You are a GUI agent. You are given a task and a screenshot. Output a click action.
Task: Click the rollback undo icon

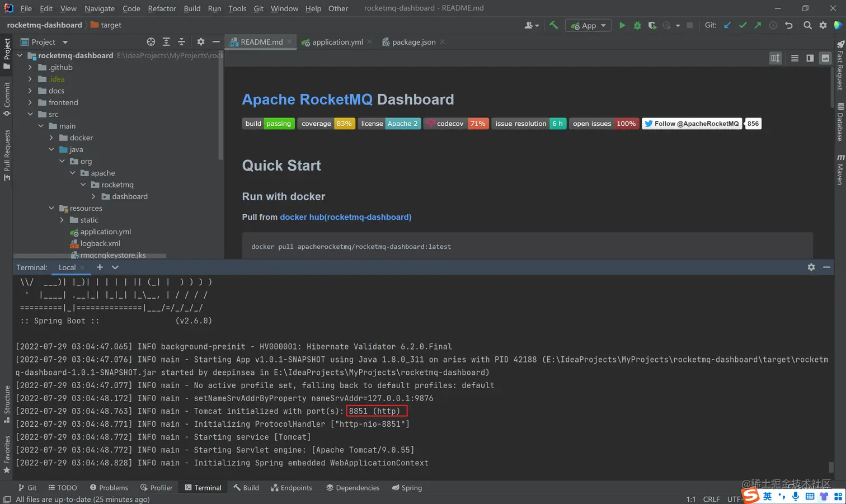point(788,25)
